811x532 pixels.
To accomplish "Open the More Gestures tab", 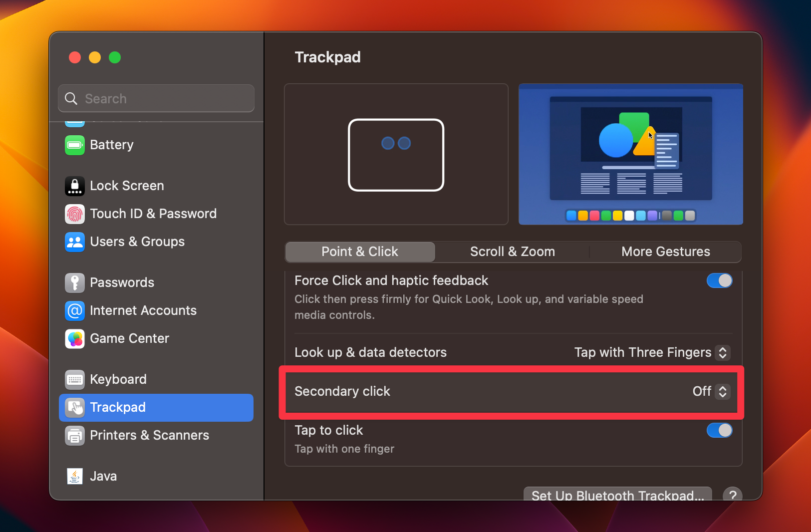I will 666,252.
